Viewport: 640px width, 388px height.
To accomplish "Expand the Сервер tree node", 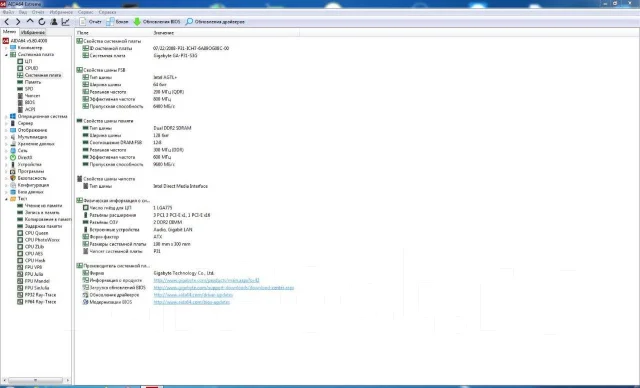I will pos(6,123).
